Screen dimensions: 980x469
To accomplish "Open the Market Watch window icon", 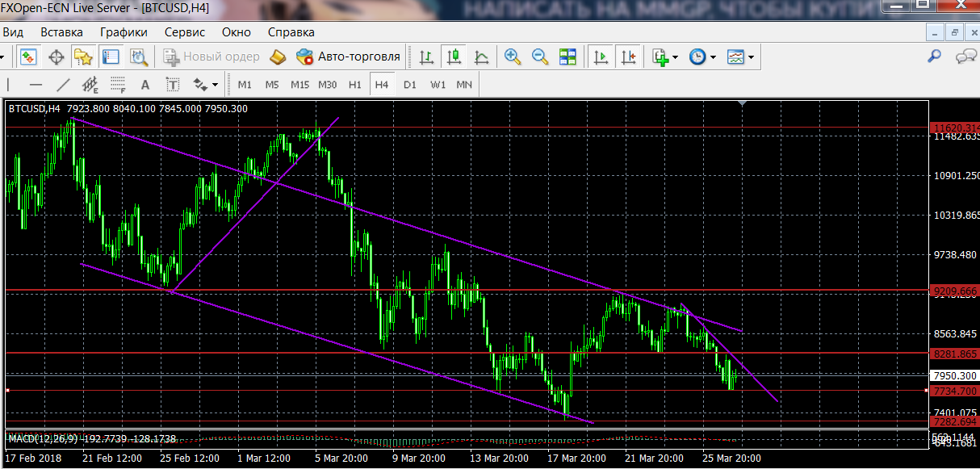I will [29, 57].
